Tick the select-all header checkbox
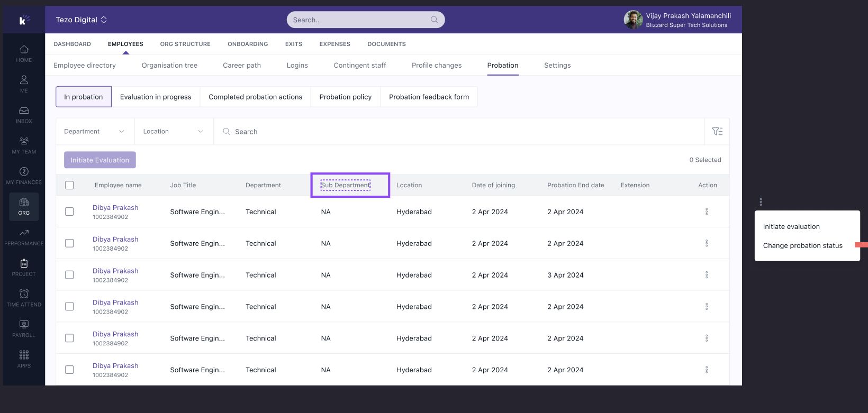This screenshot has height=413, width=868. (69, 185)
